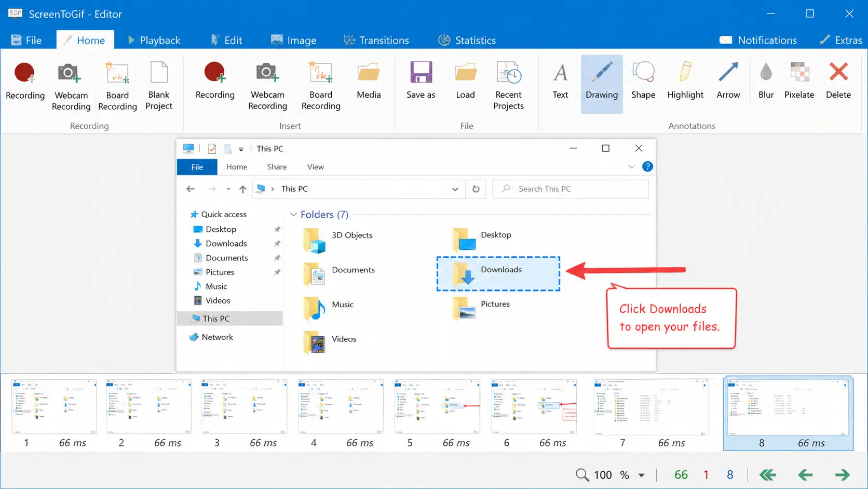Select the Arrow annotation tool
This screenshot has height=489, width=868.
(728, 82)
